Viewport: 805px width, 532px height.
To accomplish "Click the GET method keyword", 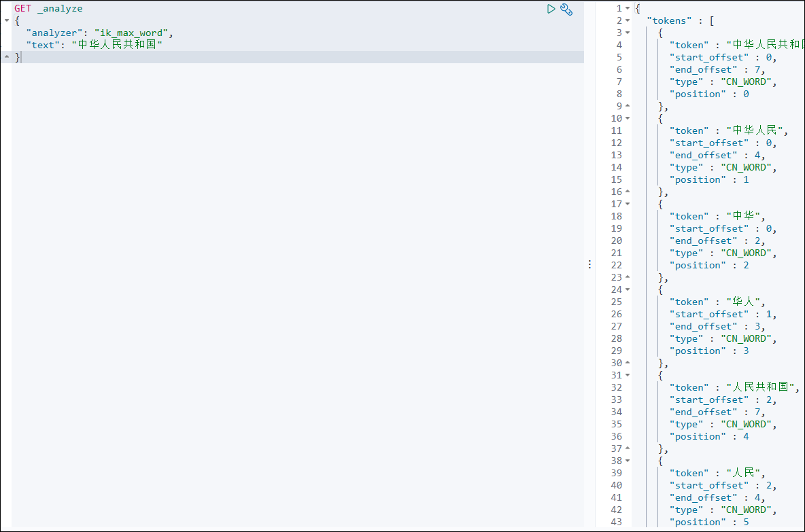I will tap(22, 9).
